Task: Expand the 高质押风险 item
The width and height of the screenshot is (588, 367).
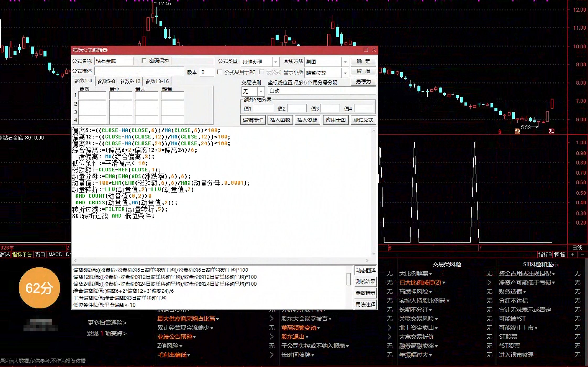Action: (416, 292)
